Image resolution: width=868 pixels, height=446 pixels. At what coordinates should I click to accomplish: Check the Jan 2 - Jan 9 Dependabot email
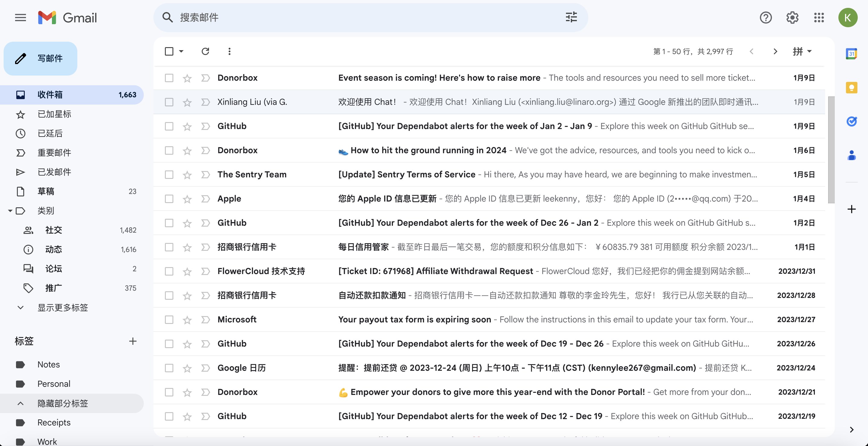point(169,126)
